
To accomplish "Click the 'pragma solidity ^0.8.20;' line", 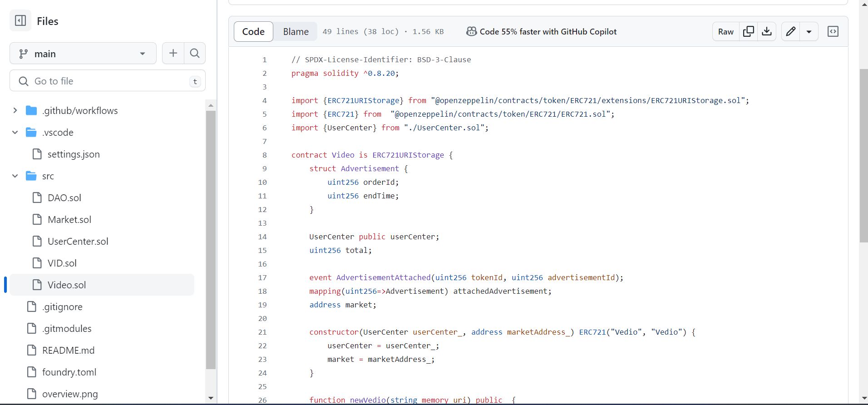I will [x=345, y=73].
